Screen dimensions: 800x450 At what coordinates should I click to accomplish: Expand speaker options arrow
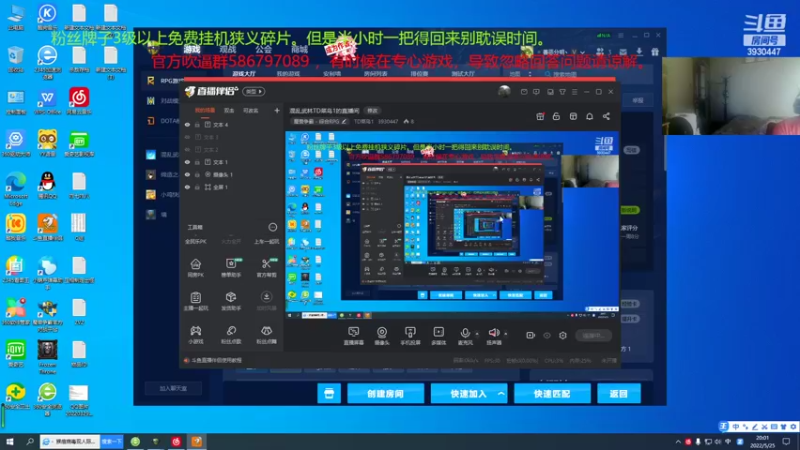506,334
